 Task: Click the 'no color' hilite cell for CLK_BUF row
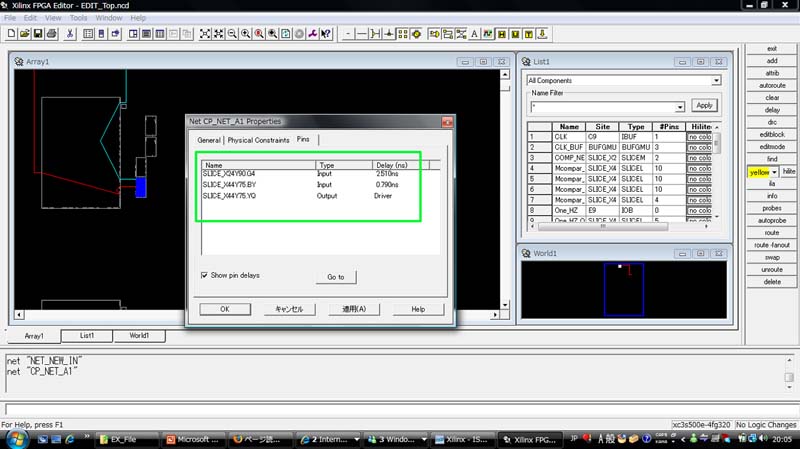pyautogui.click(x=699, y=147)
